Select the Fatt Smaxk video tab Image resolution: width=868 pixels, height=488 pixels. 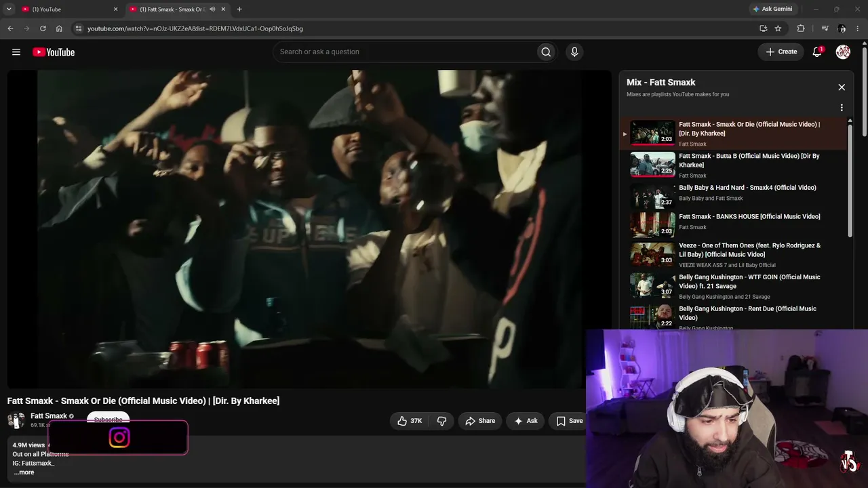point(178,9)
